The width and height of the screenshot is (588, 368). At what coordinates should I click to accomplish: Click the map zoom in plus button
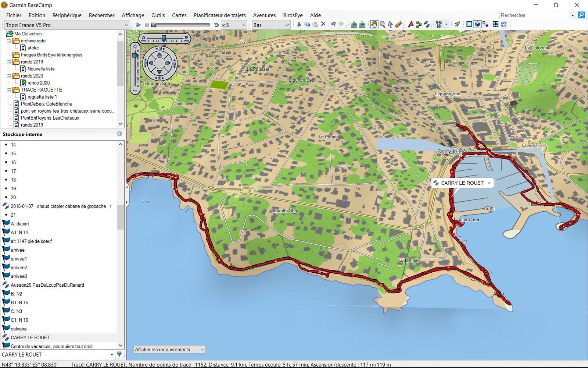click(135, 47)
